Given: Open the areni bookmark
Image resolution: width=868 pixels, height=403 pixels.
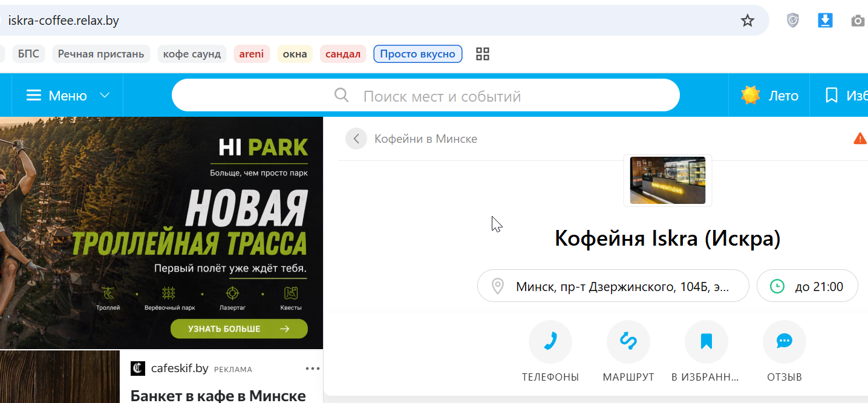Looking at the screenshot, I should pos(252,54).
